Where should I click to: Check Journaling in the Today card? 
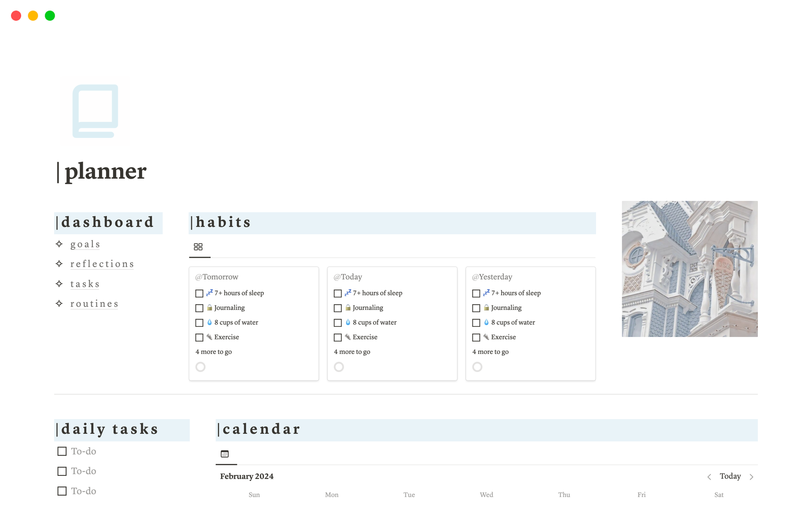click(x=337, y=308)
